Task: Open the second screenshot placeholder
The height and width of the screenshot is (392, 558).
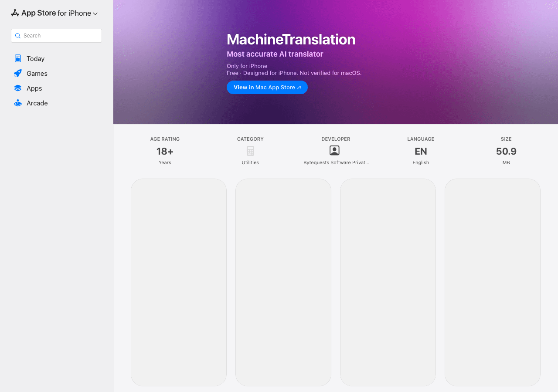Action: click(x=283, y=282)
